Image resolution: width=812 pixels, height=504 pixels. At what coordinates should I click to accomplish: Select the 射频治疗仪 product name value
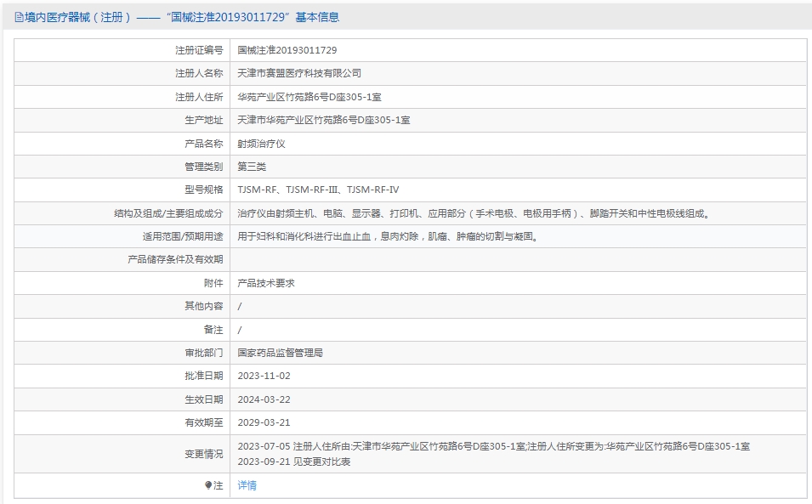262,144
